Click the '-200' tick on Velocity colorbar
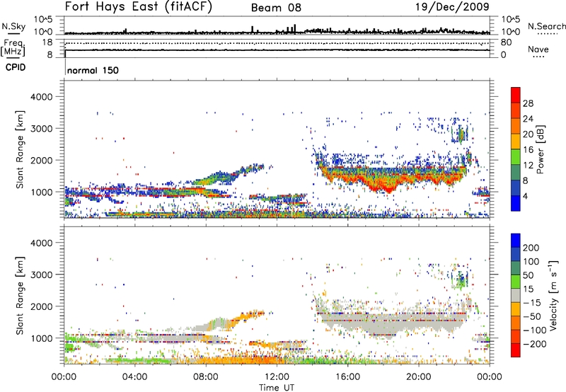 534,344
